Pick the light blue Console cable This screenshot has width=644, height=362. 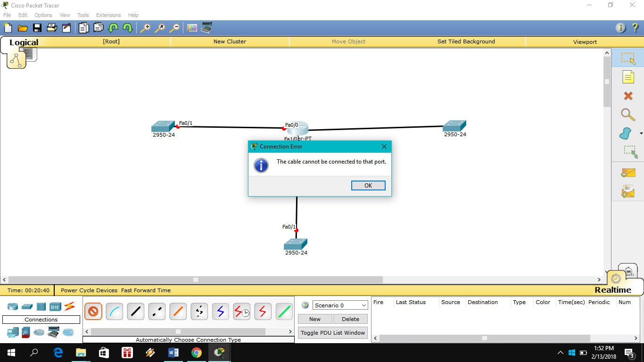click(x=114, y=311)
